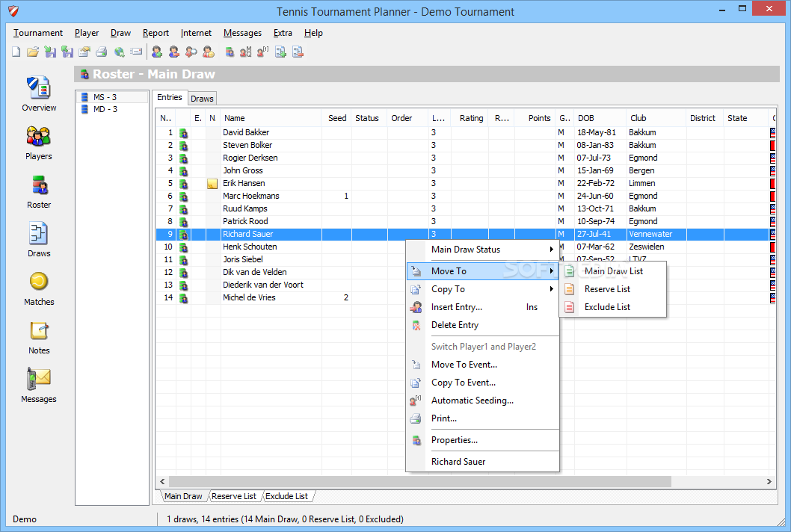Click the horizontal scrollbar right arrow

tap(769, 482)
